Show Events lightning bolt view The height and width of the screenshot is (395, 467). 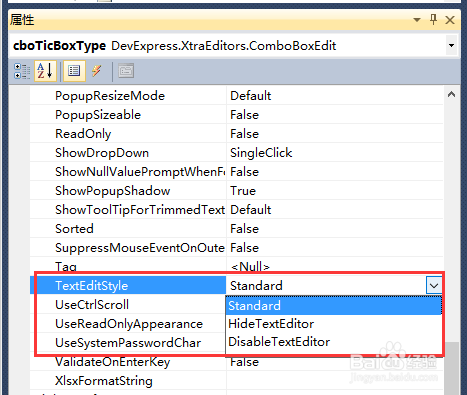tap(97, 71)
